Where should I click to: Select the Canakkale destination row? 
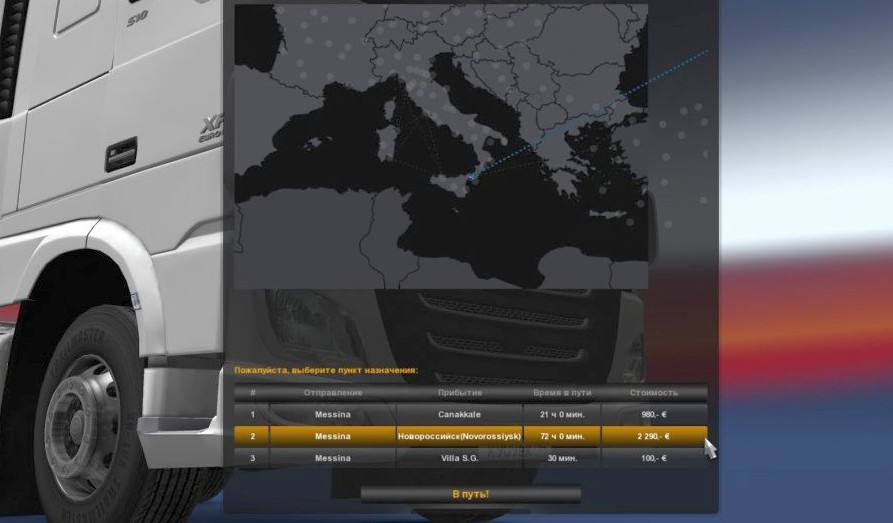click(x=459, y=414)
